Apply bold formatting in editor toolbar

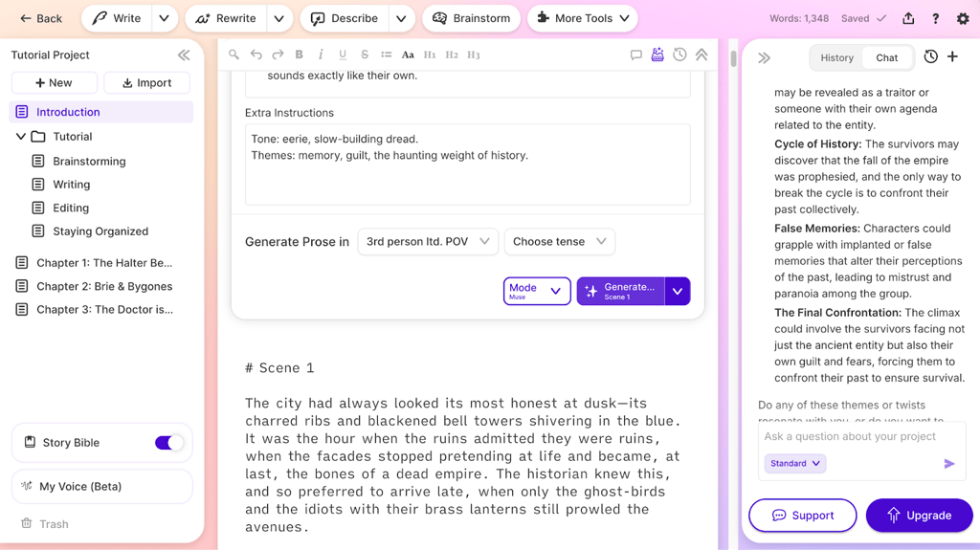point(299,55)
